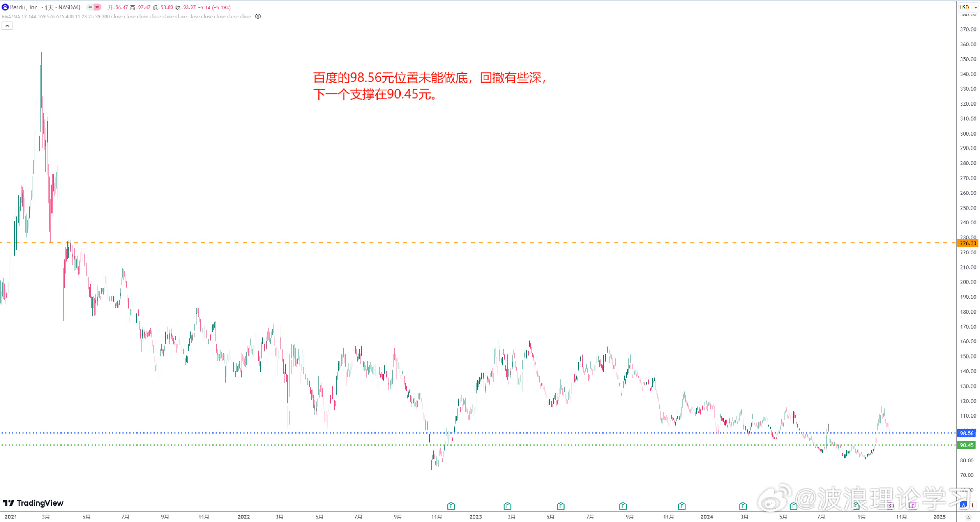Select the red Chinese text annotation
The height and width of the screenshot is (522, 980).
click(x=430, y=86)
